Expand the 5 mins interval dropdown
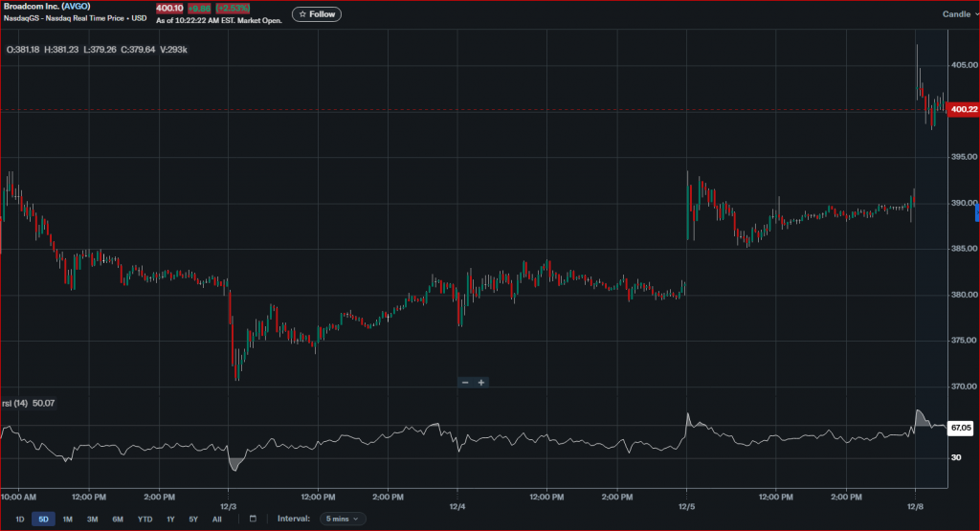Screen dimensions: 980x531 click(x=343, y=519)
